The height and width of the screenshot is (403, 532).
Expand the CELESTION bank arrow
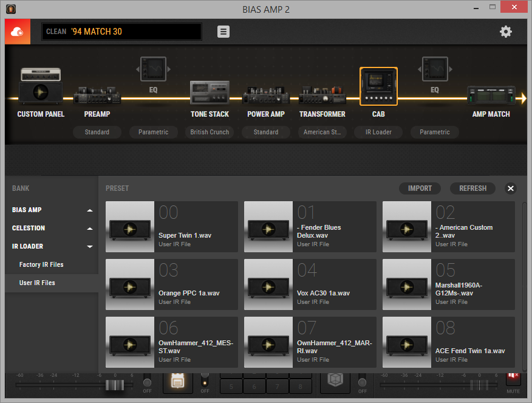[x=90, y=229]
